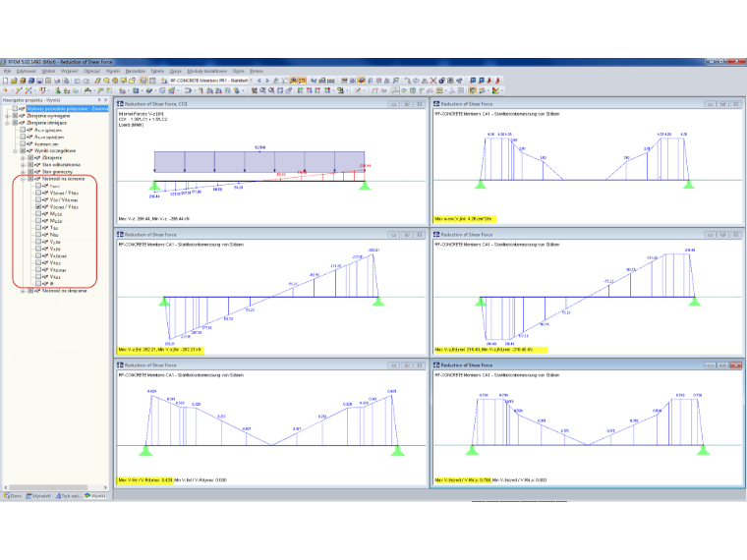Switch to the Dane navigator tab
The width and height of the screenshot is (747, 560).
pos(13,496)
